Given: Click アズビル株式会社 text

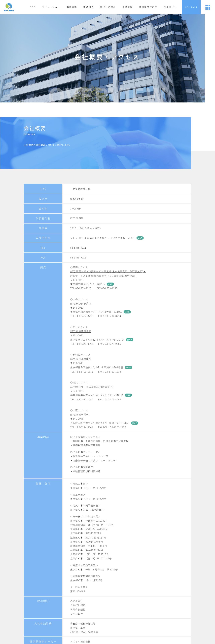Looking at the screenshot, I should pos(80,641).
